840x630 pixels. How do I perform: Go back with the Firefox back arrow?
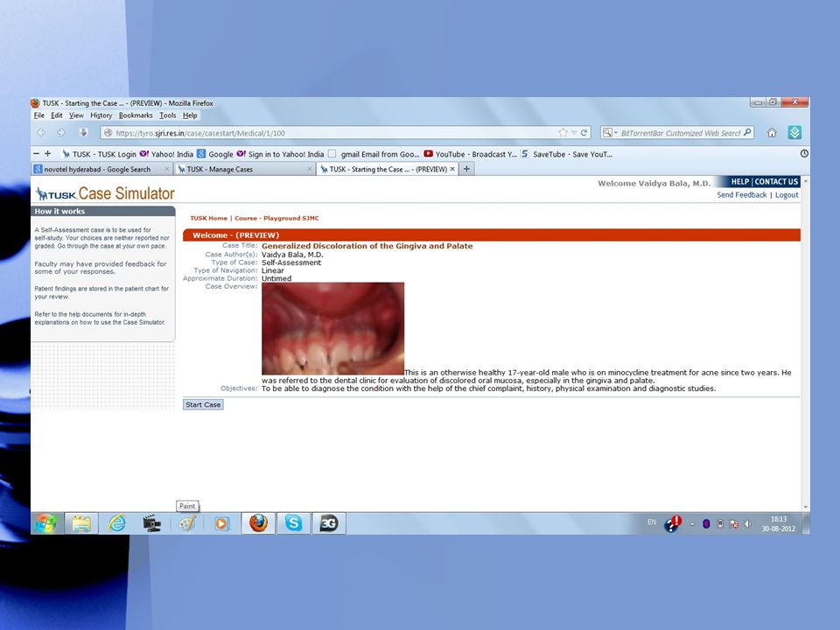click(41, 132)
